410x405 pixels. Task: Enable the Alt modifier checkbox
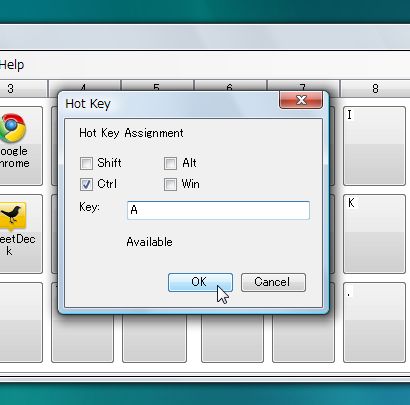pos(170,163)
